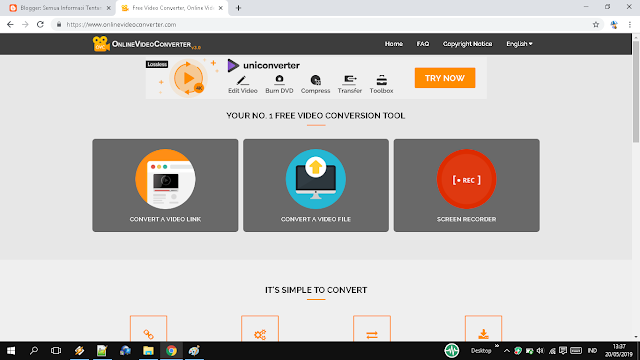The image size is (640, 360).
Task: Click the OnlineVideoConverter logo
Action: pos(147,44)
